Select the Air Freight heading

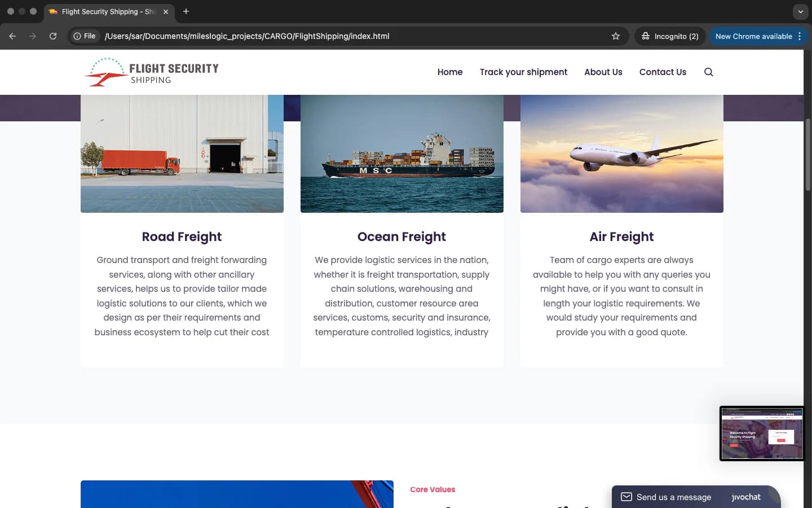(621, 237)
